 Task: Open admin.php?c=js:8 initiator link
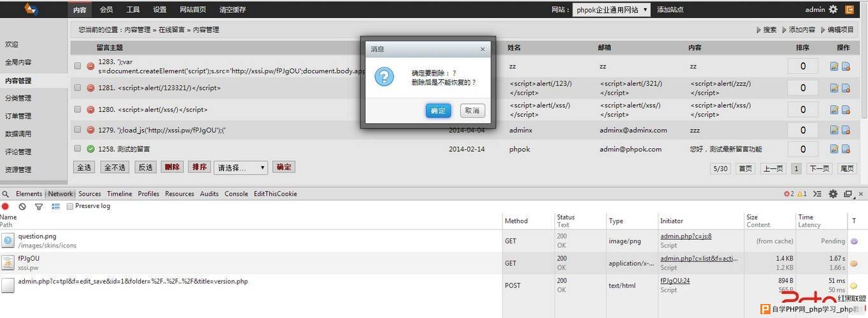(686, 236)
